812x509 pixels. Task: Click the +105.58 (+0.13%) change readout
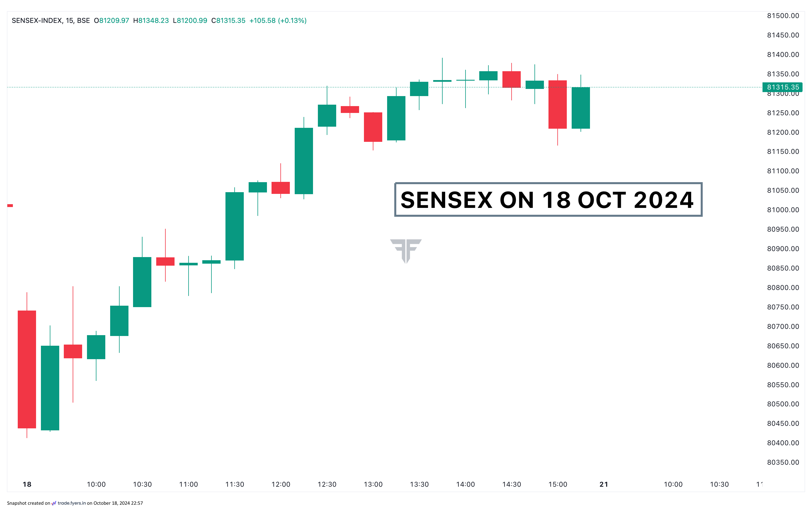click(278, 21)
